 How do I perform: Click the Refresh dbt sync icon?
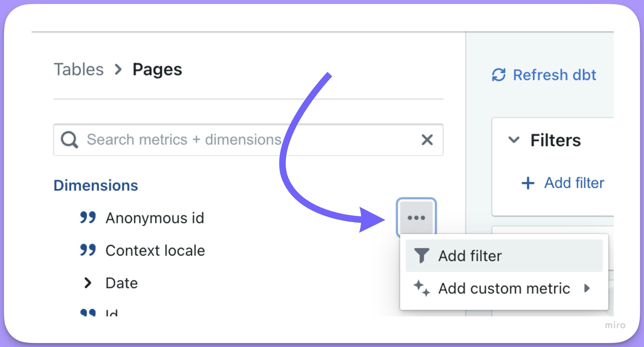(x=499, y=75)
